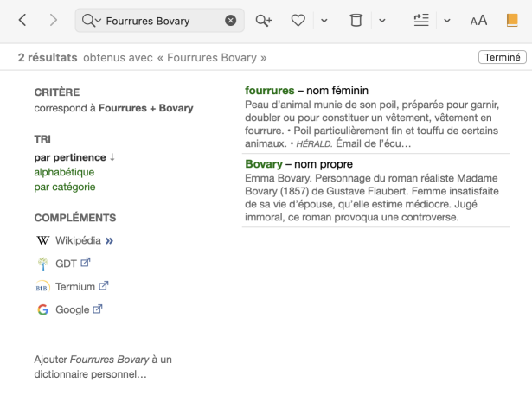Click the list display options icon
This screenshot has width=532, height=395.
tap(421, 20)
